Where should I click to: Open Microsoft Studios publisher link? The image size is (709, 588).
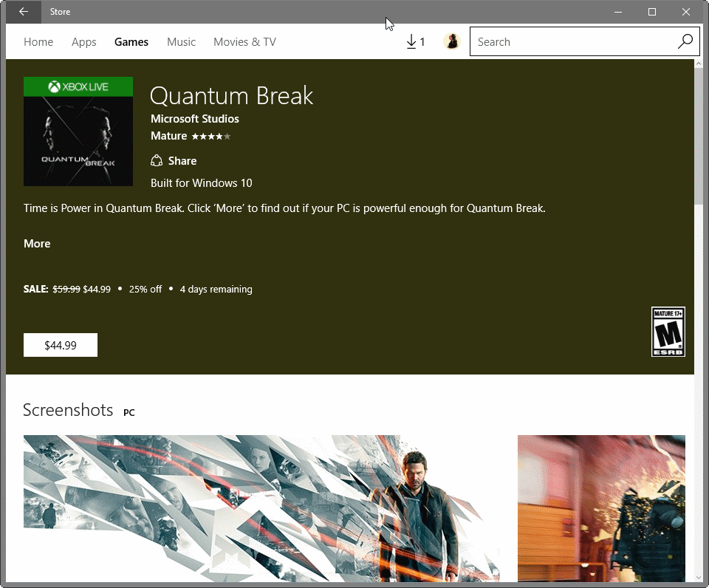click(x=195, y=119)
